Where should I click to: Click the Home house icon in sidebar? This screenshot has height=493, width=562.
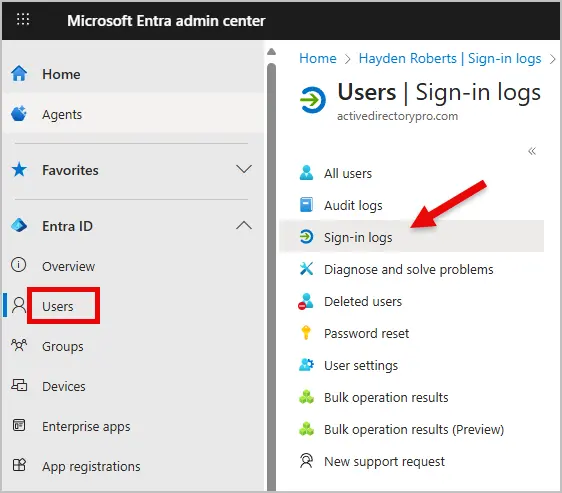[19, 74]
